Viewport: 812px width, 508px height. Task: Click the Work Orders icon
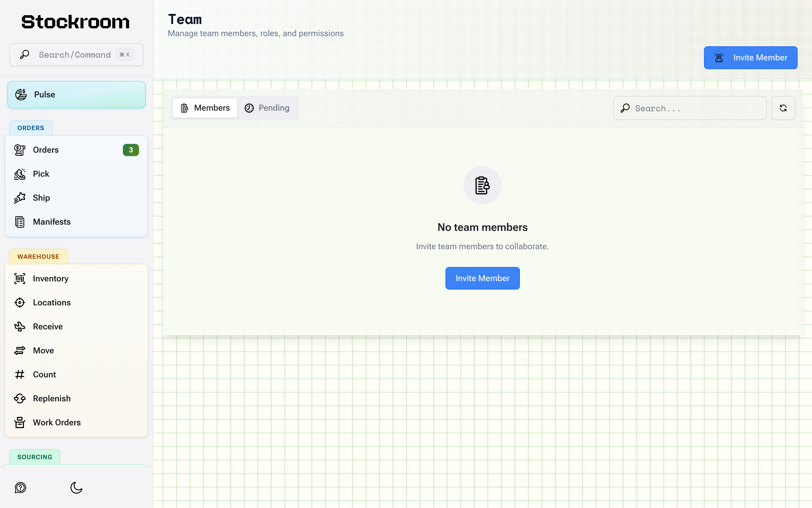[x=20, y=422]
